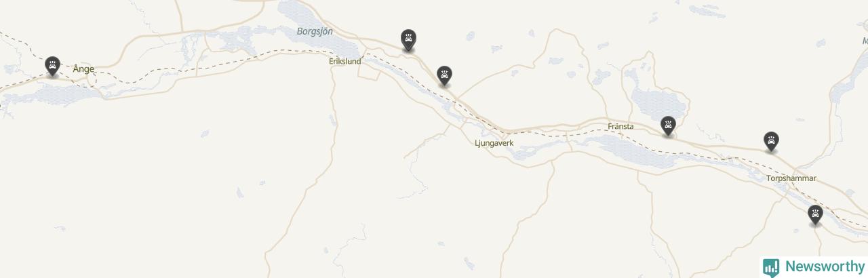Click the Ånge town label
Image resolution: width=868 pixels, height=278 pixels.
[x=83, y=68]
